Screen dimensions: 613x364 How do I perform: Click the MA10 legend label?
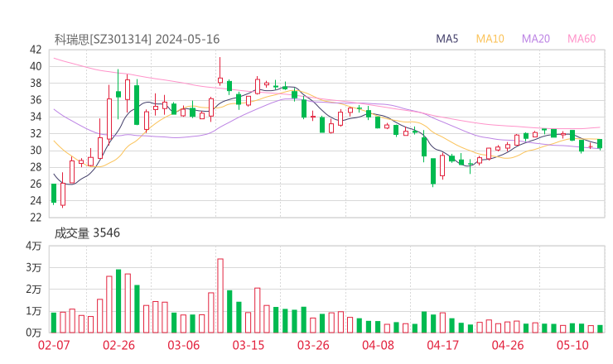[x=490, y=39]
